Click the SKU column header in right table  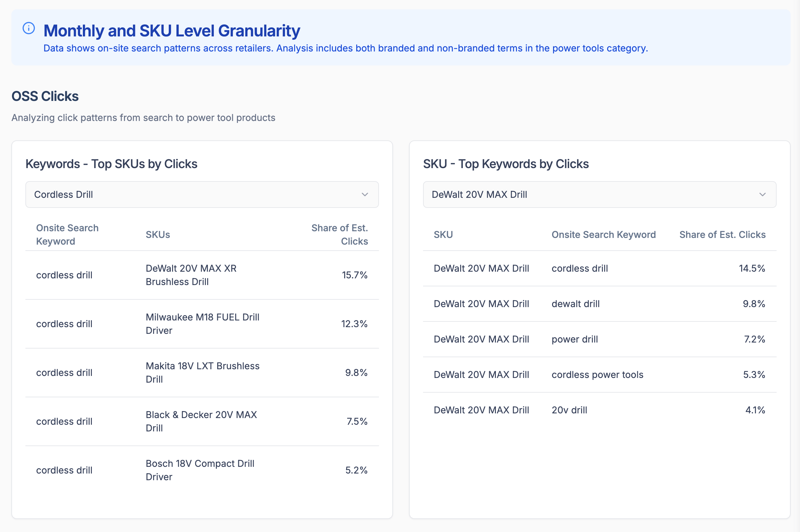[443, 235]
